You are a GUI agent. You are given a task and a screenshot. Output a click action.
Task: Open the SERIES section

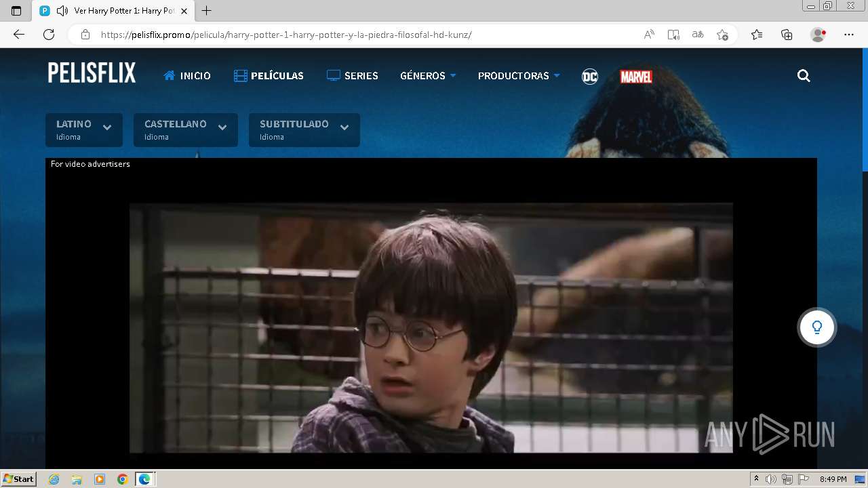[x=352, y=76]
